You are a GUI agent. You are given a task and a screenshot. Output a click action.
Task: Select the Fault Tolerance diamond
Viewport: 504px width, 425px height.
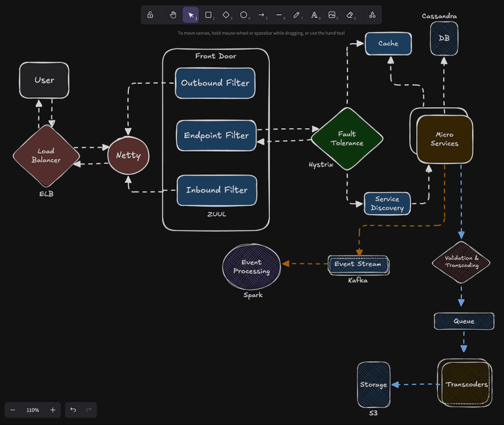(347, 138)
